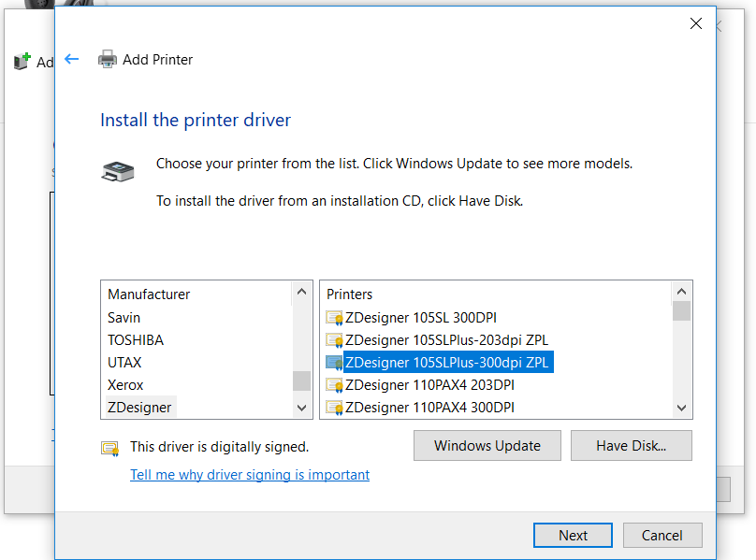Image resolution: width=756 pixels, height=560 pixels.
Task: Click the printer illustration icon near the instructions
Action: coord(117,172)
